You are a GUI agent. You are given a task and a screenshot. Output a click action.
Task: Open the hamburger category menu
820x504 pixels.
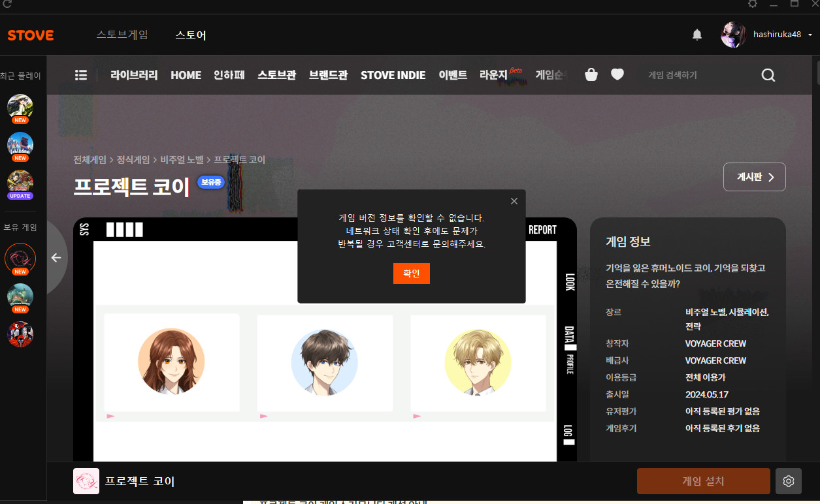pos(81,75)
